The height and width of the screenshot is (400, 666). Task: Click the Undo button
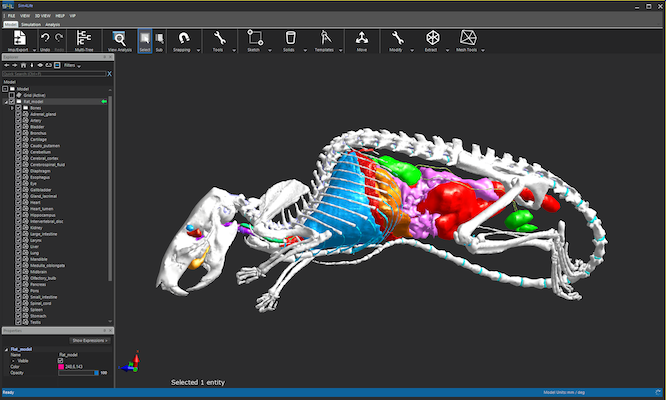(x=45, y=38)
